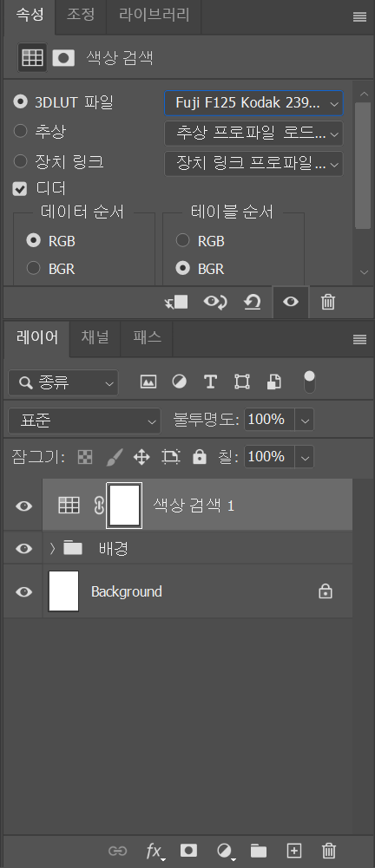Select the Background layer thumbnail
This screenshot has width=375, height=868.
click(63, 591)
